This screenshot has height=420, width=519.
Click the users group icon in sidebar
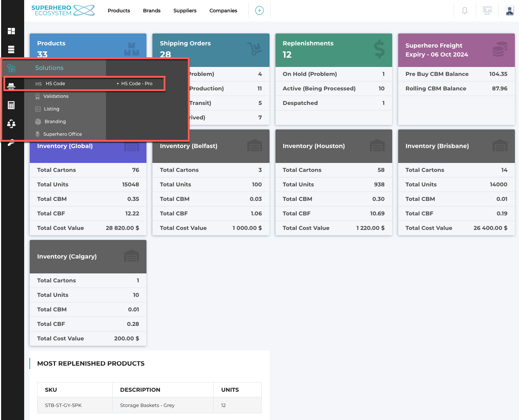tap(12, 124)
